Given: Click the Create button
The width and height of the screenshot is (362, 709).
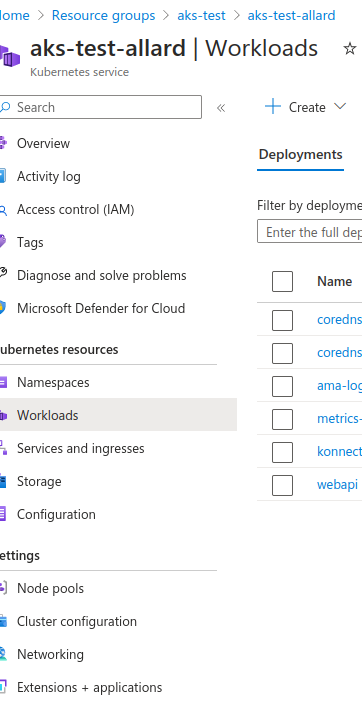Looking at the screenshot, I should 306,107.
